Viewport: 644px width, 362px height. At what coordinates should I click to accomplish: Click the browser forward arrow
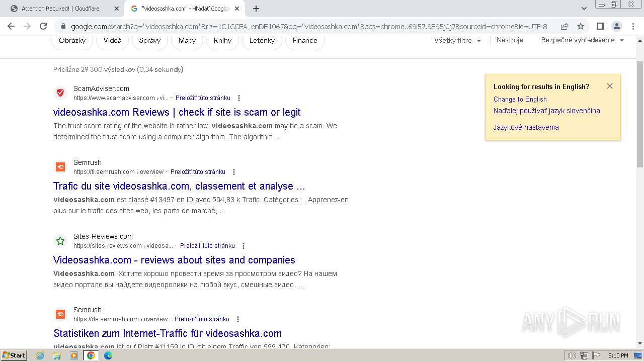27,26
